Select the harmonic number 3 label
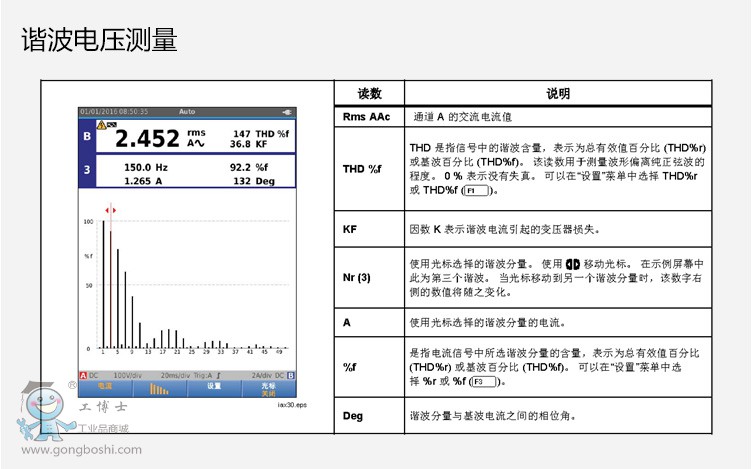This screenshot has width=753, height=469. coord(87,171)
